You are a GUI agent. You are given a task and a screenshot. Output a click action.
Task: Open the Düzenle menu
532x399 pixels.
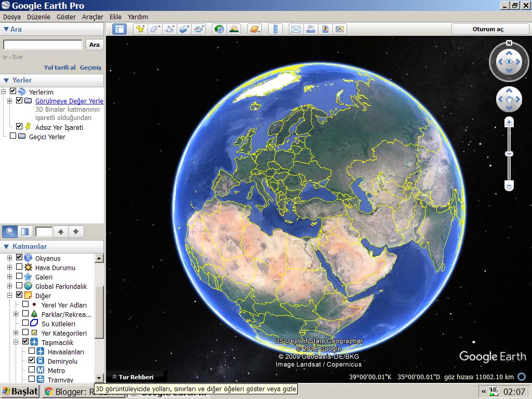[38, 17]
